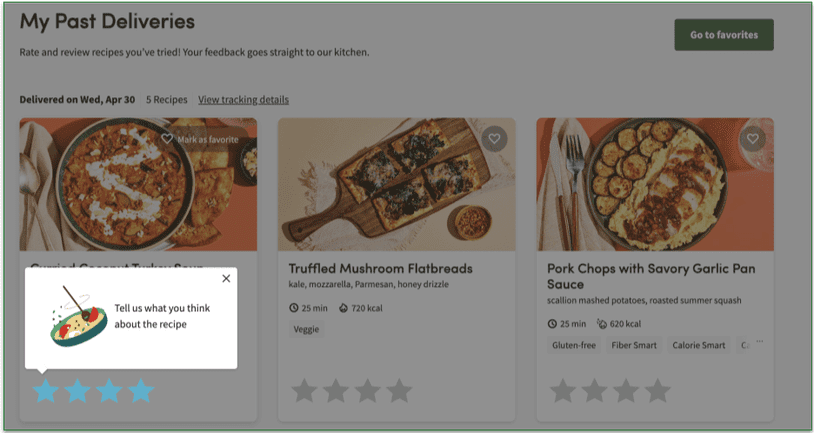Click the Gluten-free tag
The height and width of the screenshot is (433, 814).
click(574, 346)
